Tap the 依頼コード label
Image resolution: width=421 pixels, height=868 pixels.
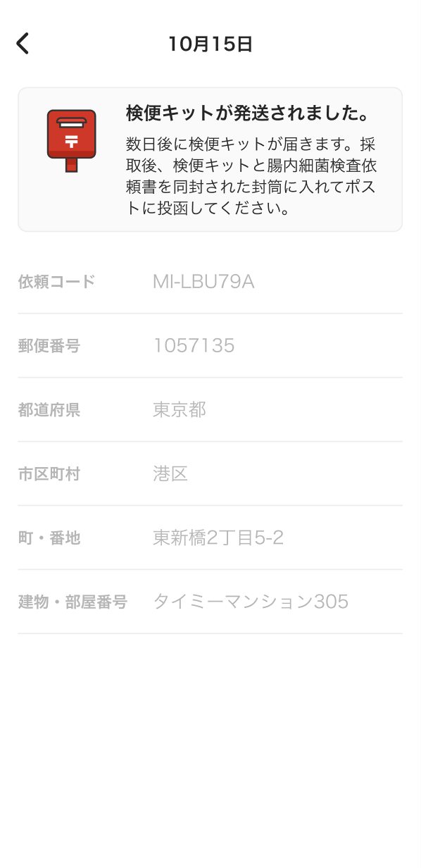point(56,282)
